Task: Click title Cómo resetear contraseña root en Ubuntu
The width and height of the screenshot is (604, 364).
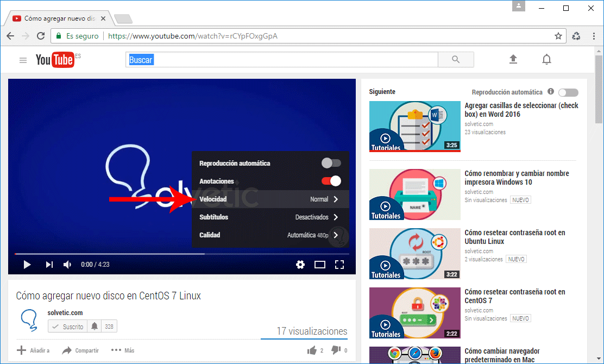Action: coord(514,237)
